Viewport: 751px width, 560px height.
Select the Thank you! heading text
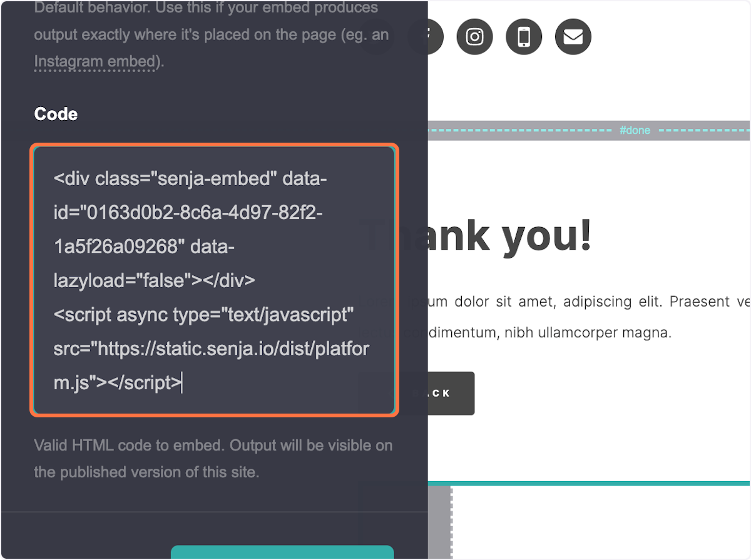tap(513, 235)
